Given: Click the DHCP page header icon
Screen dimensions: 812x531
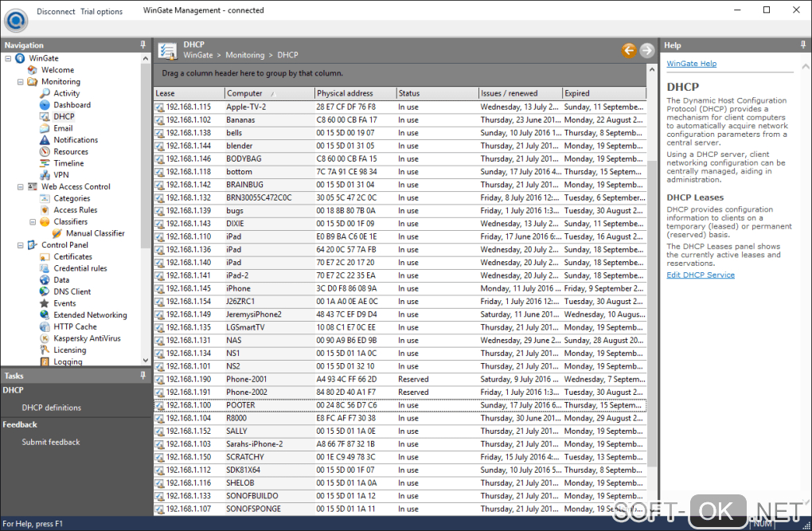Looking at the screenshot, I should [x=166, y=50].
